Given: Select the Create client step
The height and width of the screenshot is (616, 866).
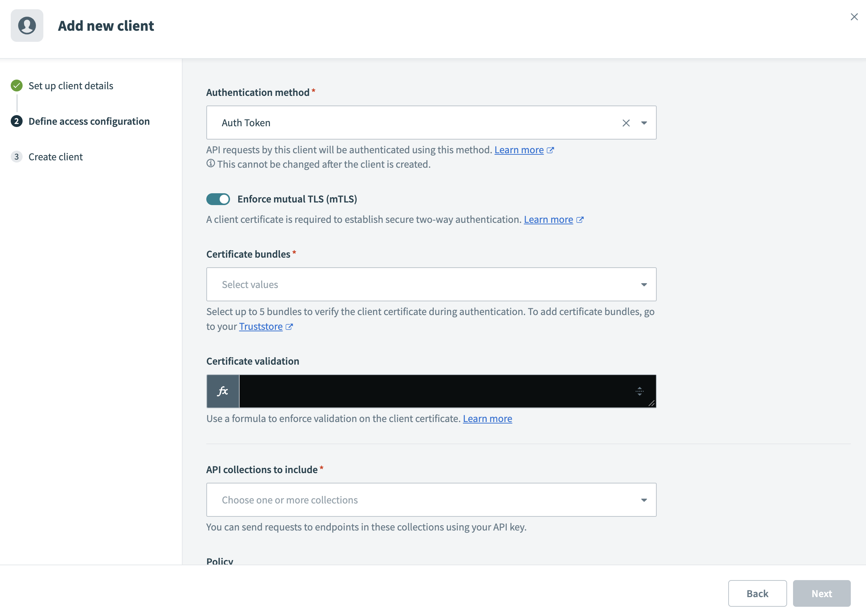Looking at the screenshot, I should pyautogui.click(x=56, y=157).
